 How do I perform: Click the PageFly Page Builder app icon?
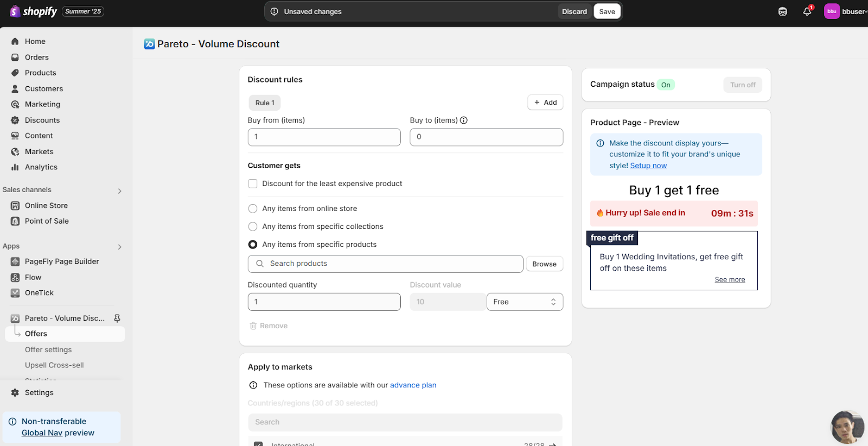tap(15, 262)
